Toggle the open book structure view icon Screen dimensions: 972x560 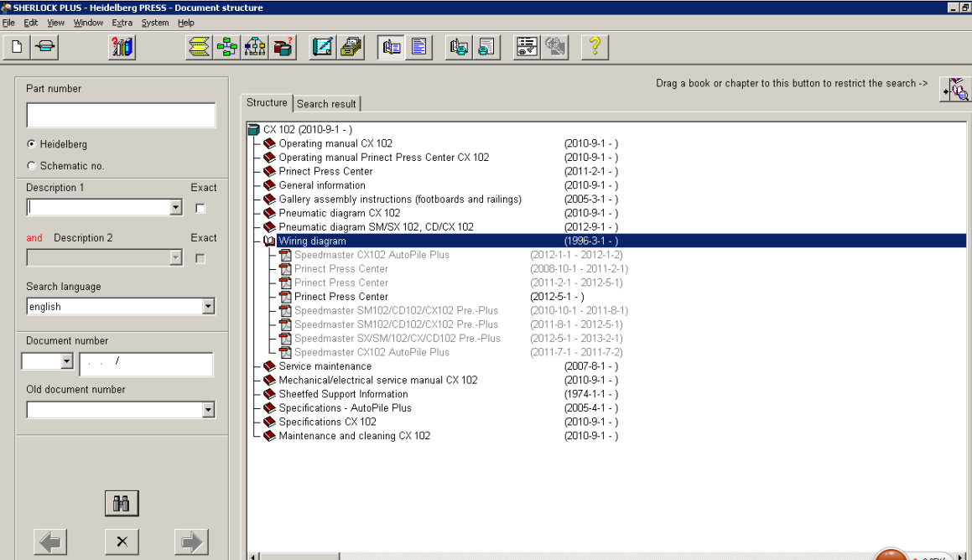click(391, 47)
